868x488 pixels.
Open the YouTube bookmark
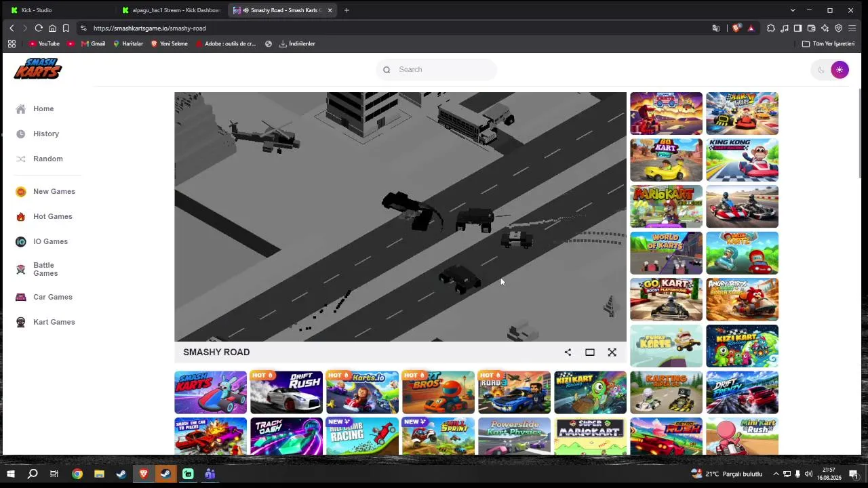[x=44, y=43]
